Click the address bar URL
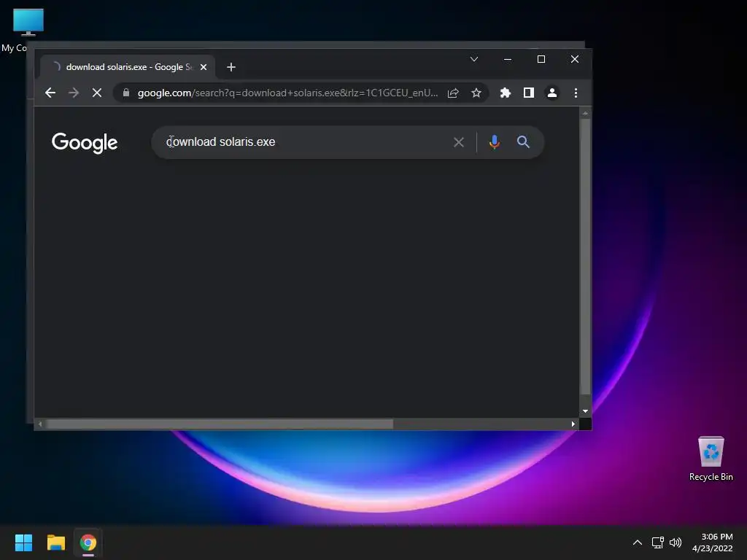 287,93
